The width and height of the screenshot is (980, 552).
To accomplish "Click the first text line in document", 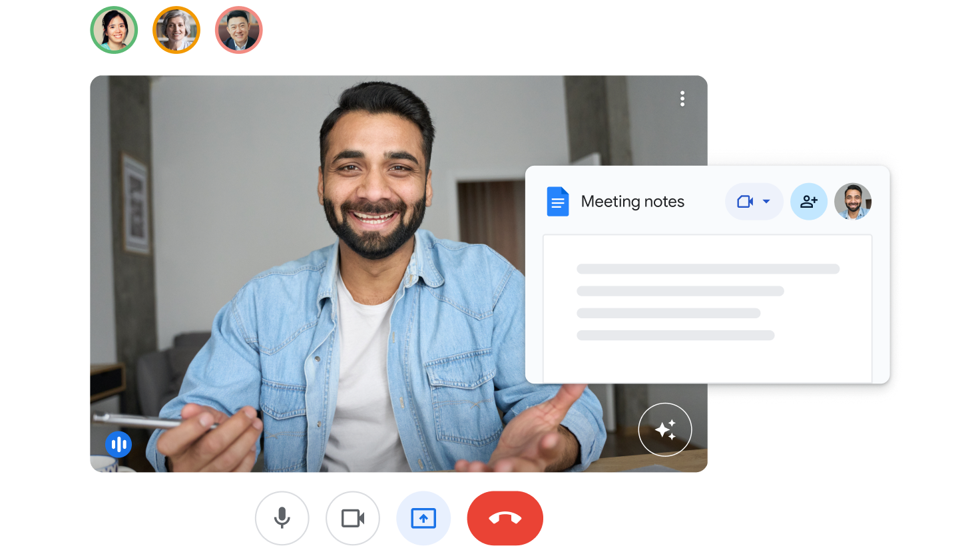I will coord(708,269).
